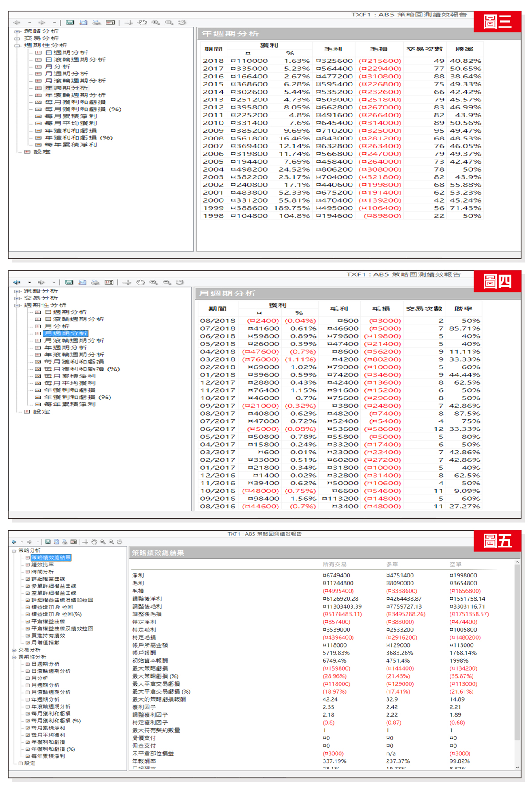Viewport: 532px width, 788px height.
Task: Select the crosshair tool in the 圖三 toolbar
Action: point(129,23)
